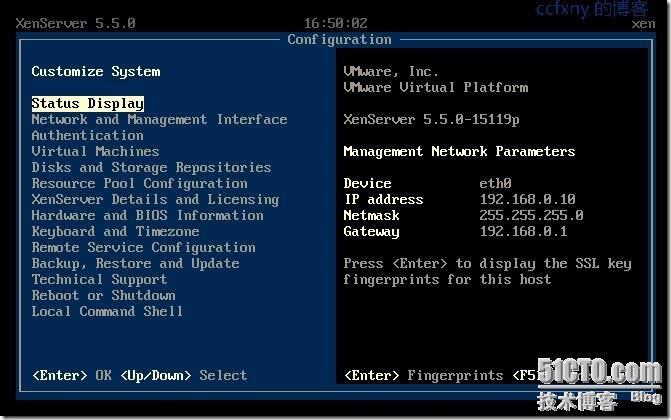Click the Customize System heading
671x420 pixels.
96,71
